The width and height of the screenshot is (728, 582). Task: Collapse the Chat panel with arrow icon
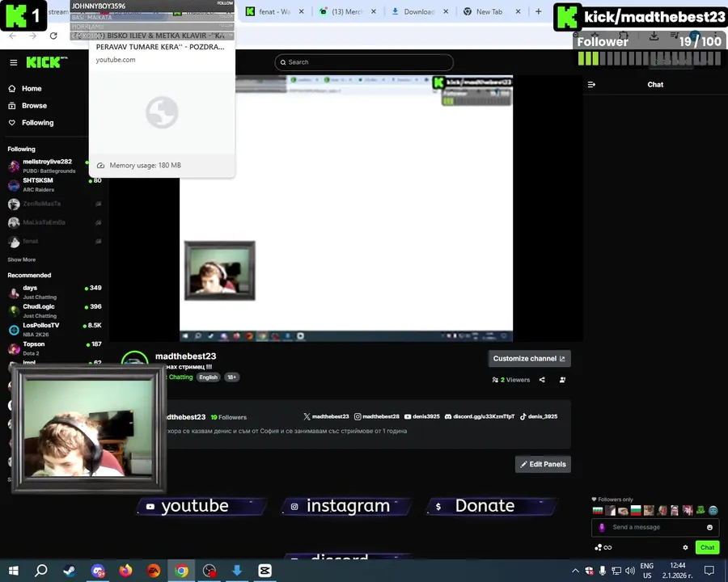(591, 84)
